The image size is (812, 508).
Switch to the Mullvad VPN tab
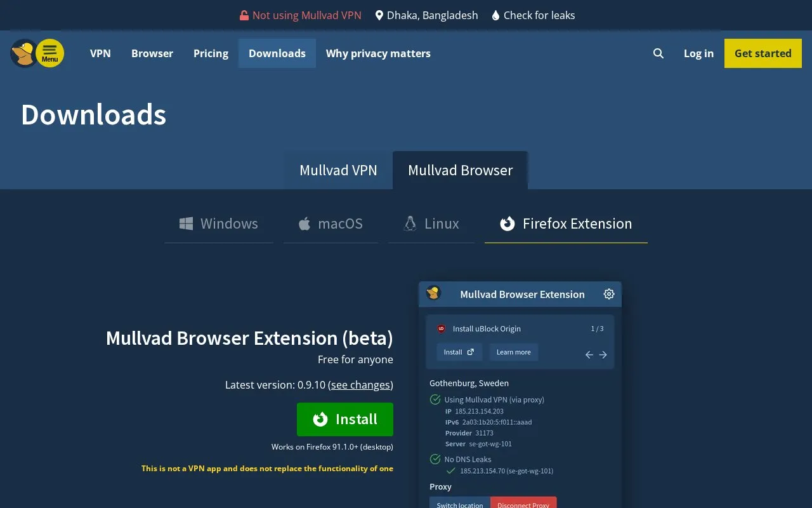(x=338, y=170)
